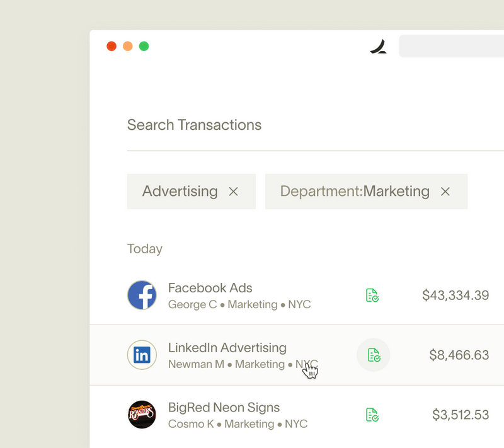This screenshot has height=448, width=504.
Task: Close the window with the red button
Action: [112, 46]
